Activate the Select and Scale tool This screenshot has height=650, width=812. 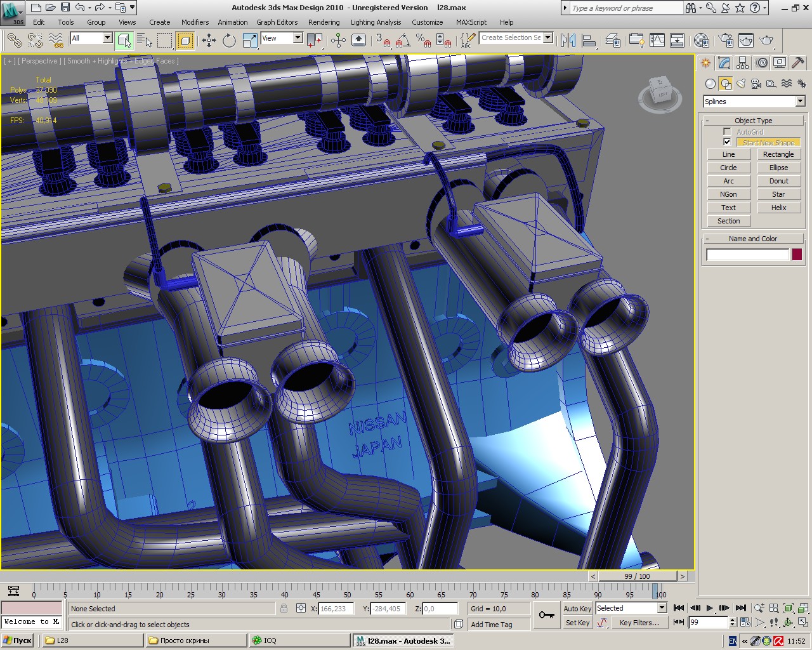250,41
